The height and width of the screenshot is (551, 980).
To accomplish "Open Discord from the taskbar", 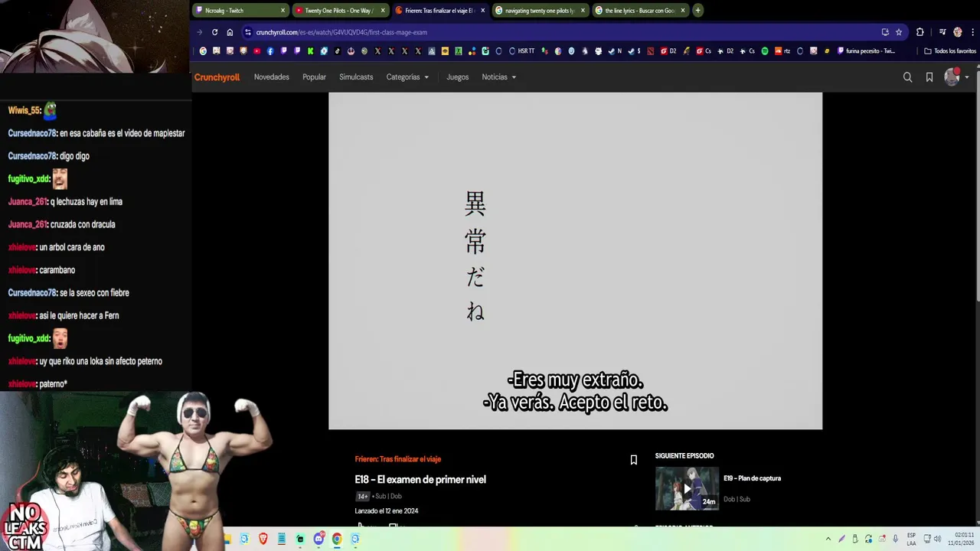I will [318, 539].
